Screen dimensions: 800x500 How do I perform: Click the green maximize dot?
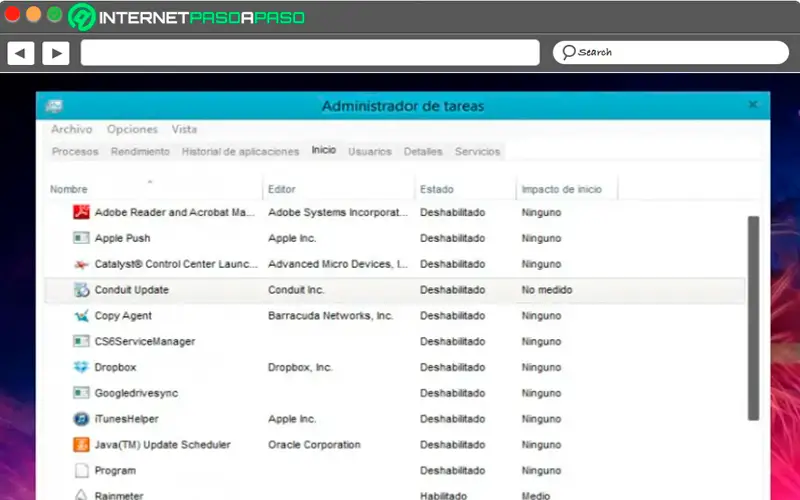pos(54,14)
